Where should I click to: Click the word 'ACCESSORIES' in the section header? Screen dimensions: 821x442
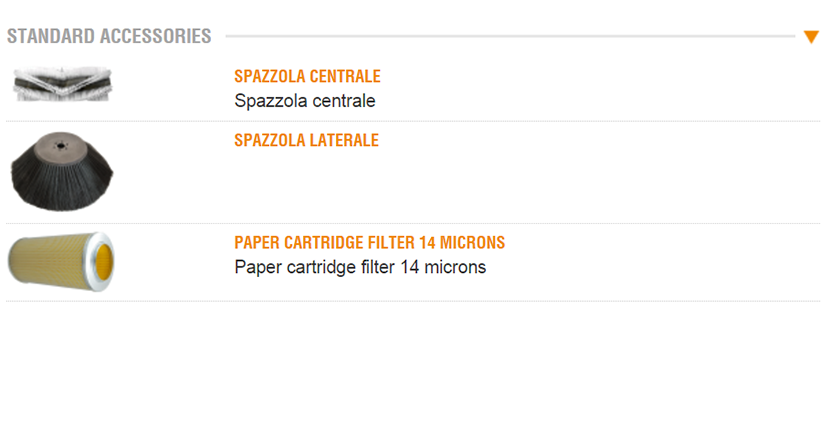156,37
